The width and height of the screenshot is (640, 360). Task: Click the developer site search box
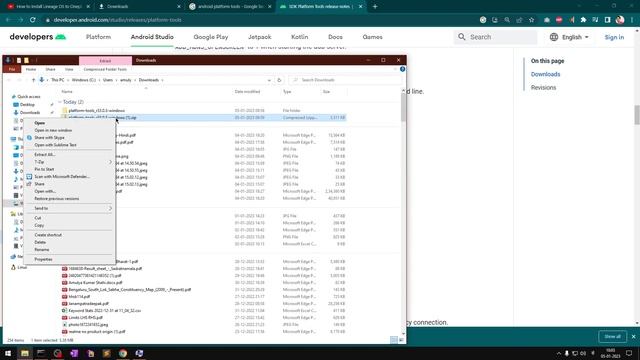[495, 37]
